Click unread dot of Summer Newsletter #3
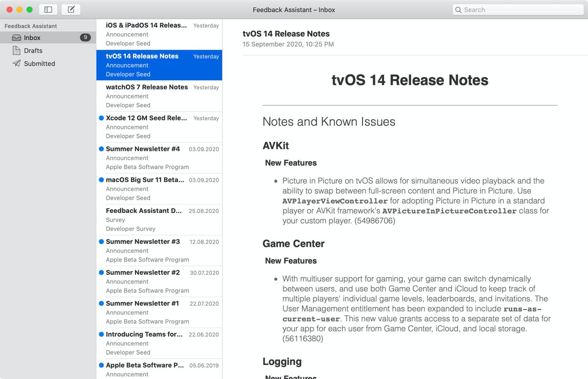This screenshot has height=379, width=588. click(101, 241)
